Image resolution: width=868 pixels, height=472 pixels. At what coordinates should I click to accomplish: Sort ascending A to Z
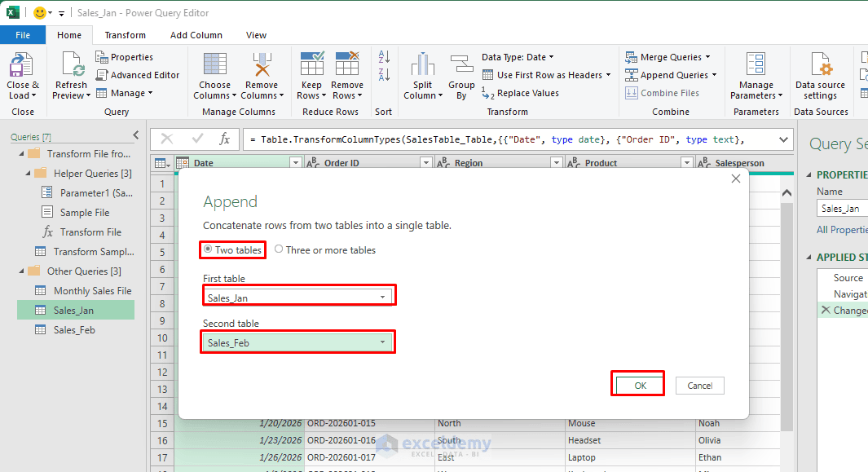pyautogui.click(x=384, y=56)
